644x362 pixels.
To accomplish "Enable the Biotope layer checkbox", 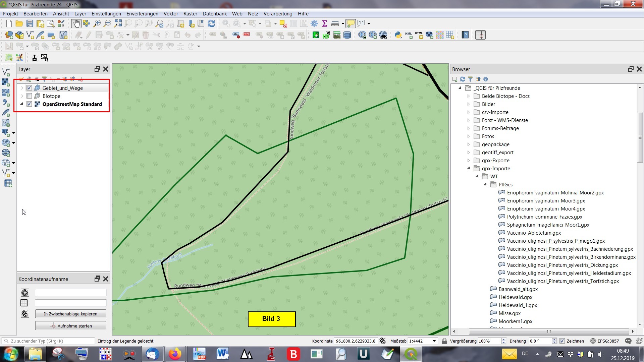I will pyautogui.click(x=29, y=96).
